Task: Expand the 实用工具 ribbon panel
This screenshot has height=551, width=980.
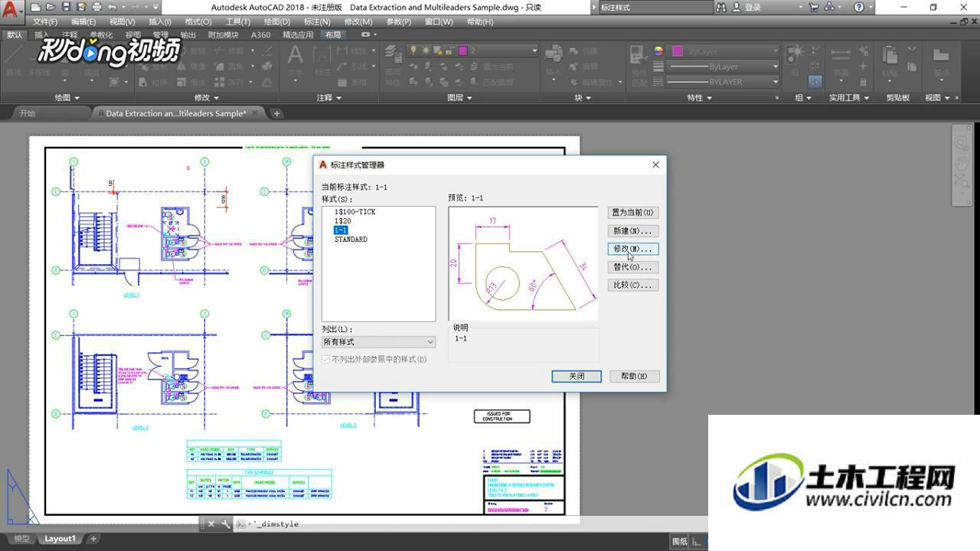Action: point(849,98)
